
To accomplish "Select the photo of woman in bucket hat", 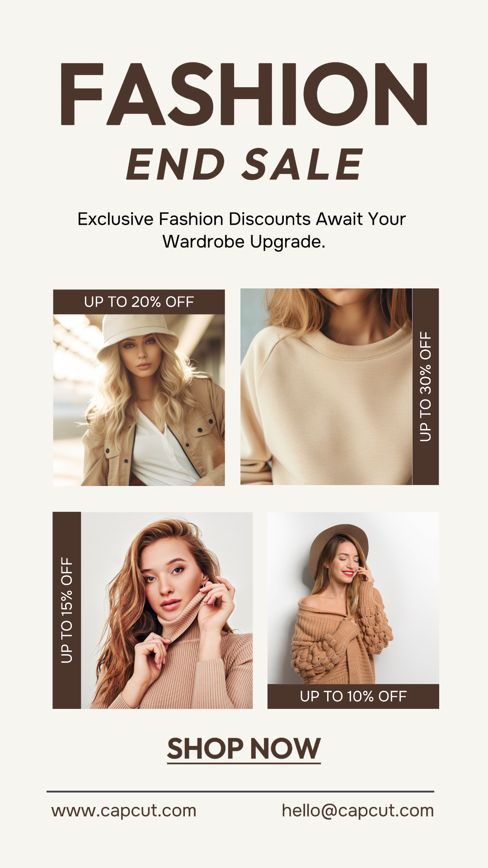I will [x=139, y=400].
